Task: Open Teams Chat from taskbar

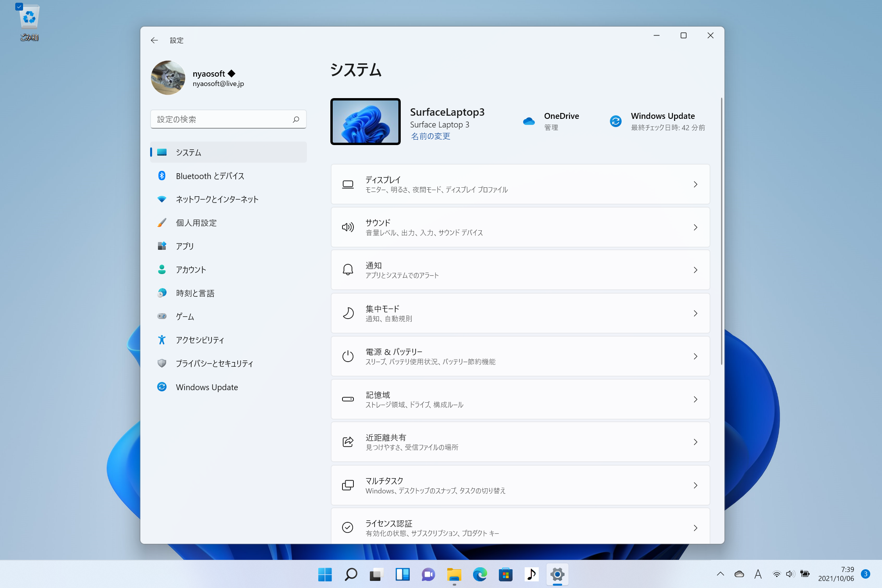Action: coord(428,574)
